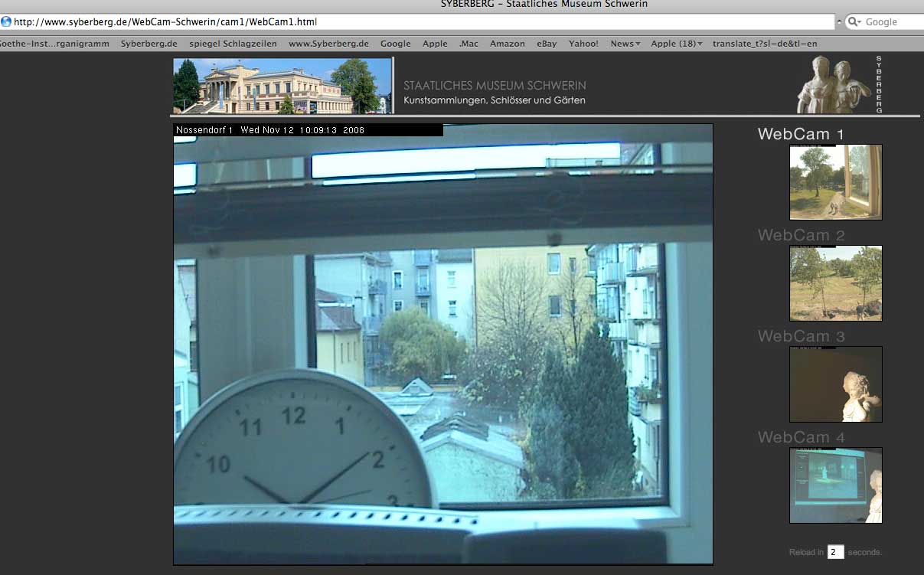This screenshot has width=924, height=575.
Task: Open the address bar dropdown arrow
Action: tap(839, 22)
